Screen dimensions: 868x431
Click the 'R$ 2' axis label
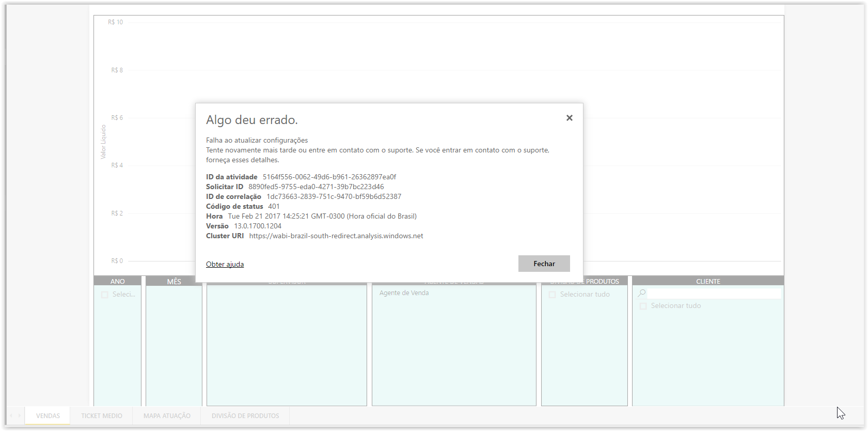click(x=117, y=213)
